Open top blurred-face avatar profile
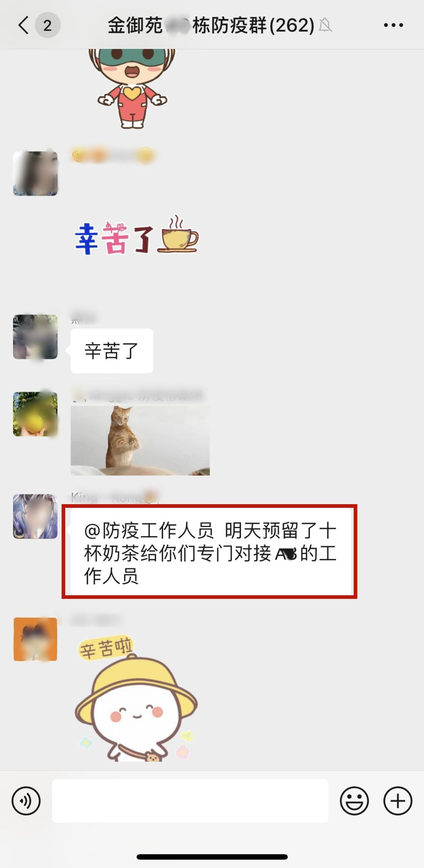 (x=35, y=173)
